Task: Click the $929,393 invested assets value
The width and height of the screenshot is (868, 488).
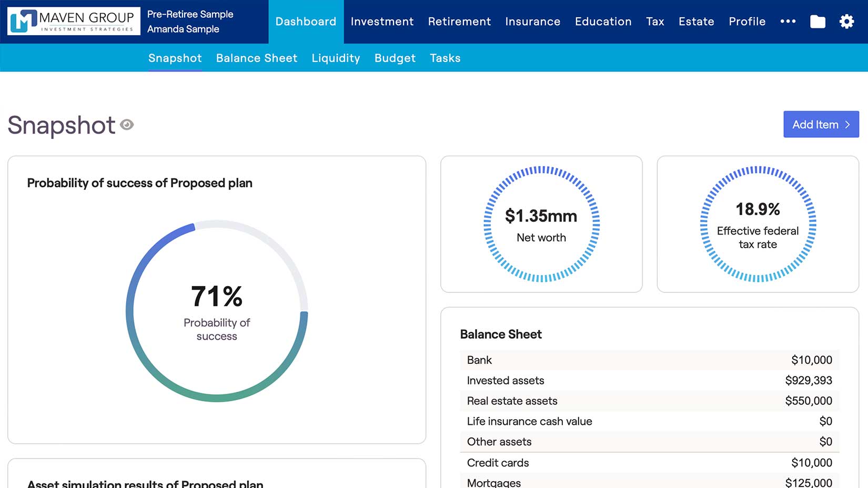Action: (x=809, y=381)
